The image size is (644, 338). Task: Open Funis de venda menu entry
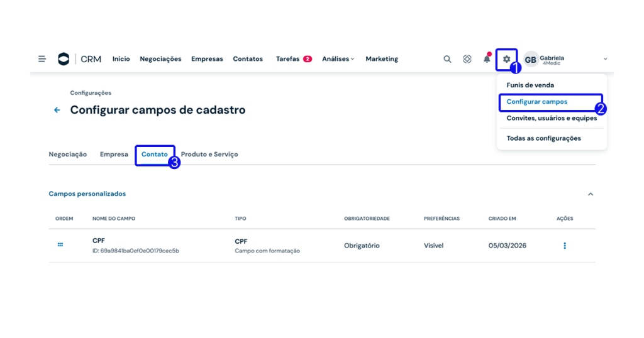tap(530, 85)
